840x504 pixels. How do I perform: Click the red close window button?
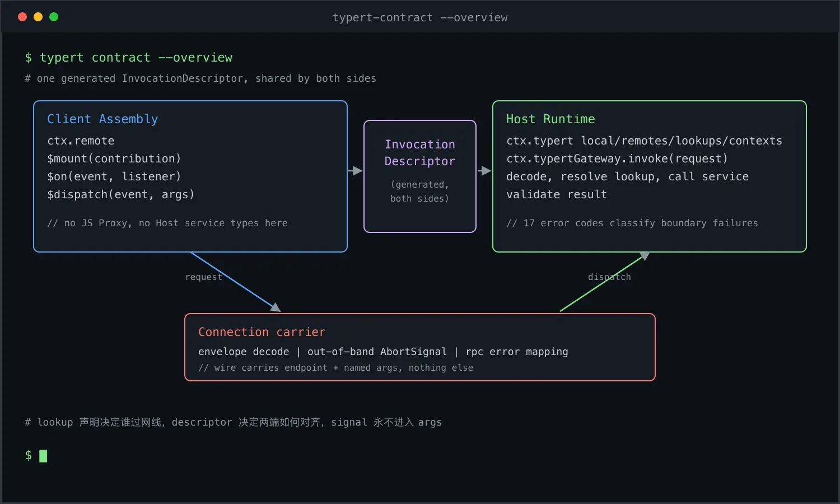22,17
